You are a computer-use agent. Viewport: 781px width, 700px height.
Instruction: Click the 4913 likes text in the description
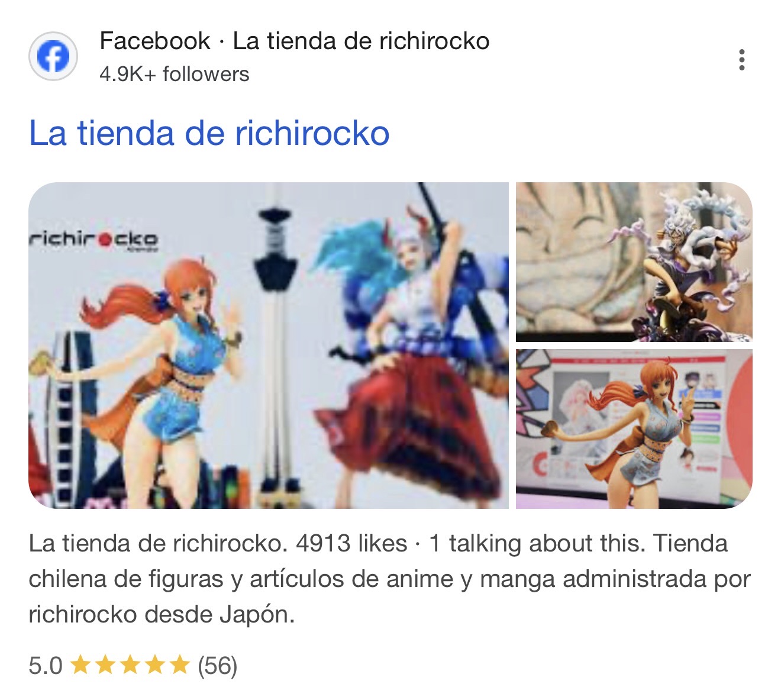pyautogui.click(x=351, y=543)
